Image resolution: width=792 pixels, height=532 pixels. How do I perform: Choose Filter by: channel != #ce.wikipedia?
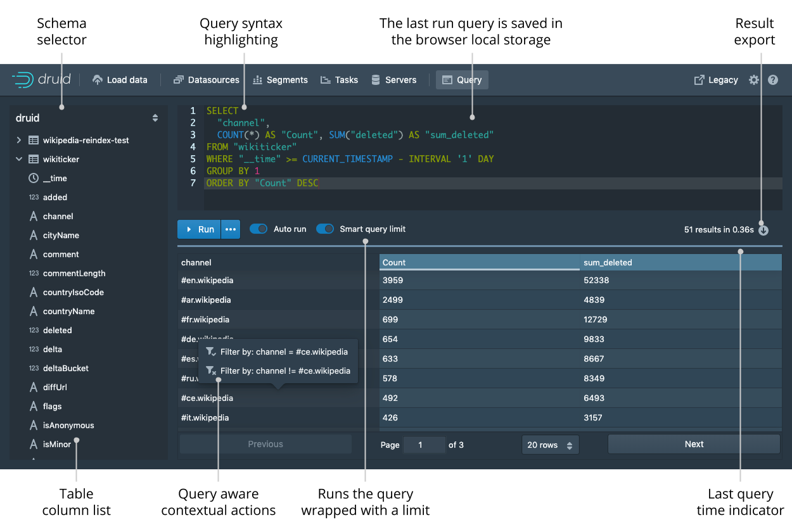278,370
